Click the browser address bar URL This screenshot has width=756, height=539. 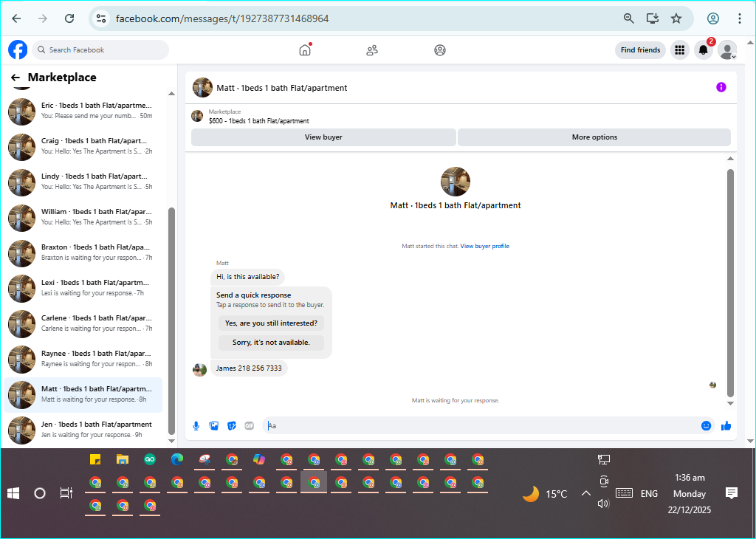[x=222, y=18]
